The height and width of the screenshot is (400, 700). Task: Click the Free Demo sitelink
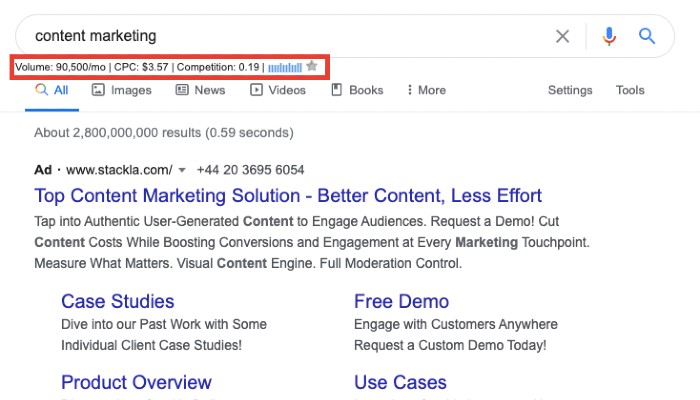[401, 301]
